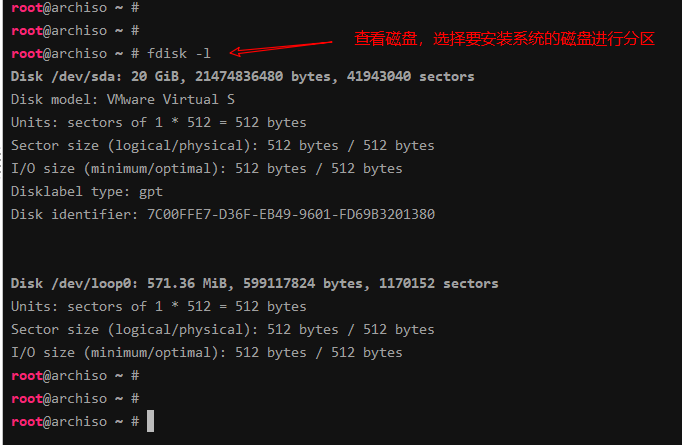Click I/O size line under sda
Viewport: 682px width, 445px height.
[207, 169]
